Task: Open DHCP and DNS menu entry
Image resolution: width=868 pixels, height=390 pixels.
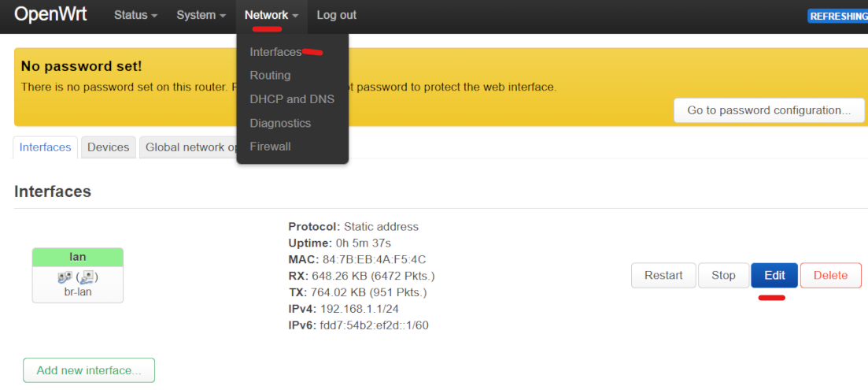Action: pyautogui.click(x=292, y=99)
